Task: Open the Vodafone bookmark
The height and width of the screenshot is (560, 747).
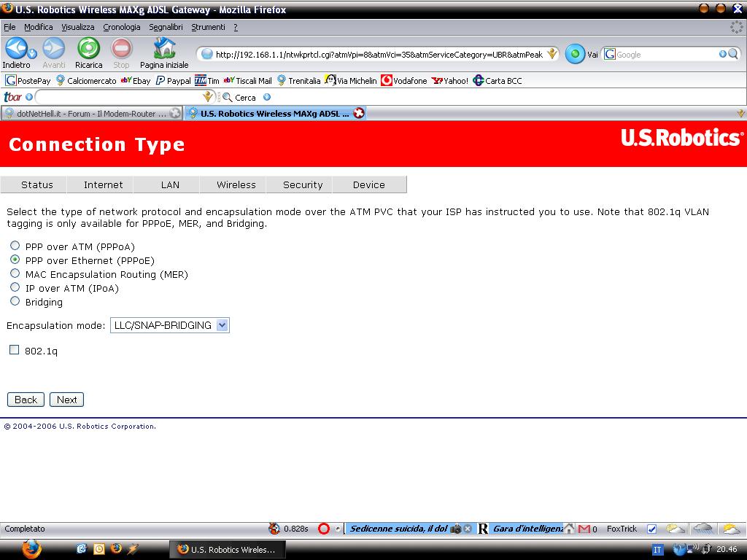Action: 404,80
